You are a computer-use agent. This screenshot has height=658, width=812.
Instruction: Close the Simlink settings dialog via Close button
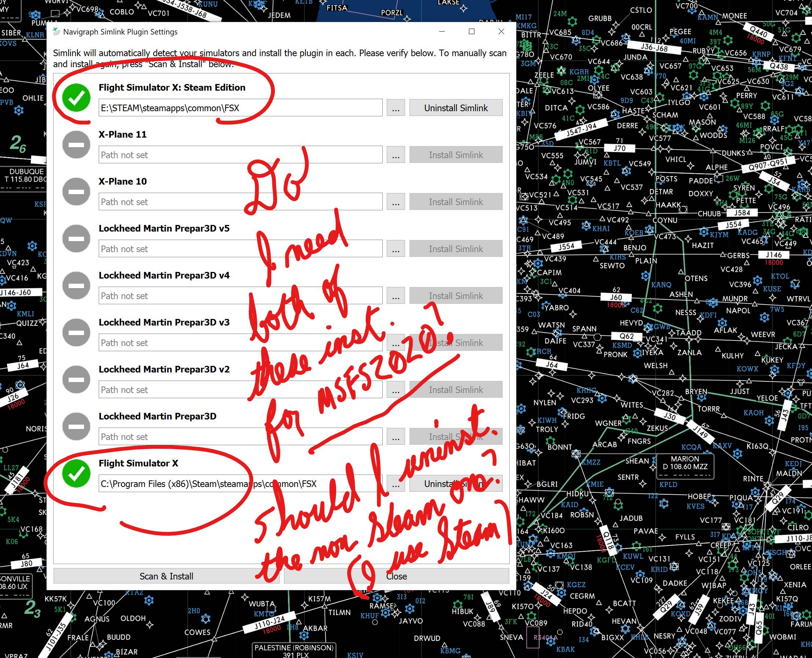pos(396,576)
